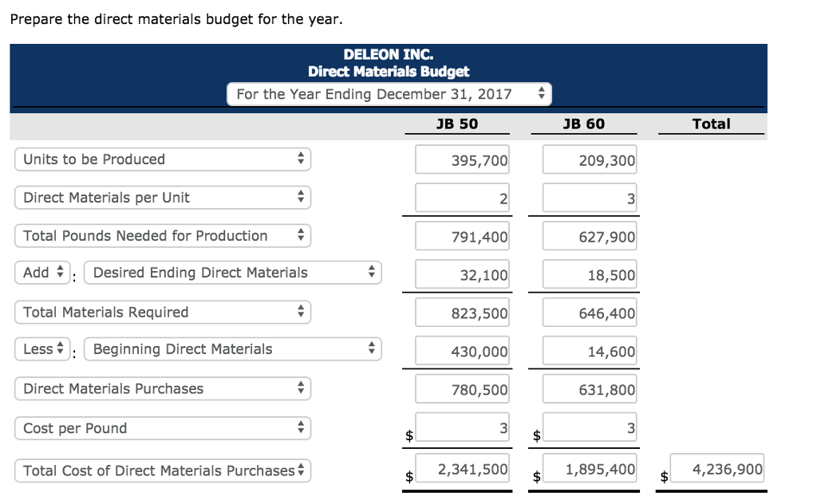Expand the Total Materials Required label selector

point(163,311)
